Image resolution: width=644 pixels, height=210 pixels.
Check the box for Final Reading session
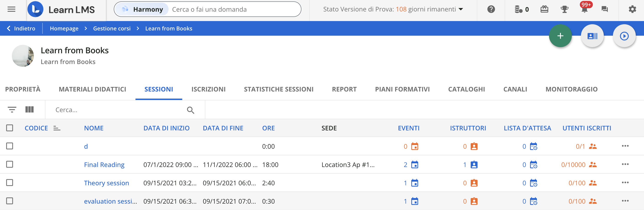pos(10,164)
